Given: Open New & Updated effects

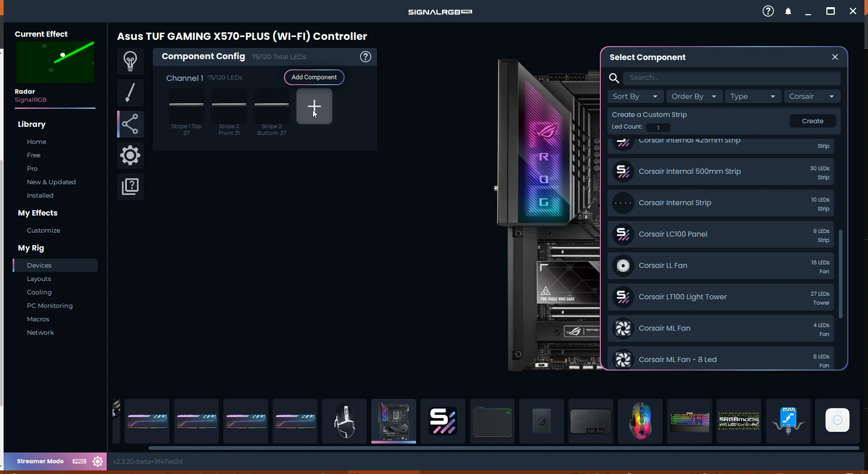Looking at the screenshot, I should (x=51, y=182).
